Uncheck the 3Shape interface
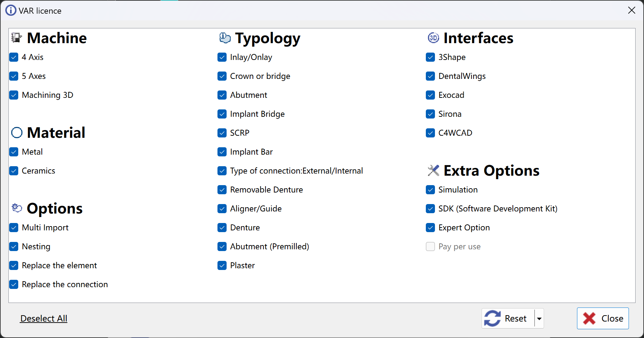This screenshot has width=644, height=338. [x=430, y=57]
